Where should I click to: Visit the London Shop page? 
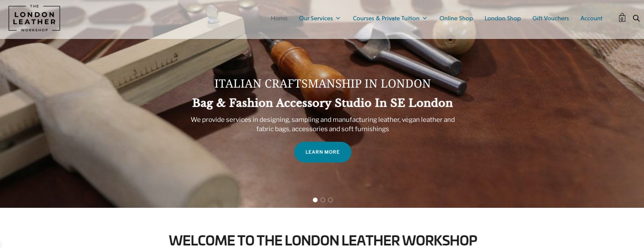tap(503, 18)
